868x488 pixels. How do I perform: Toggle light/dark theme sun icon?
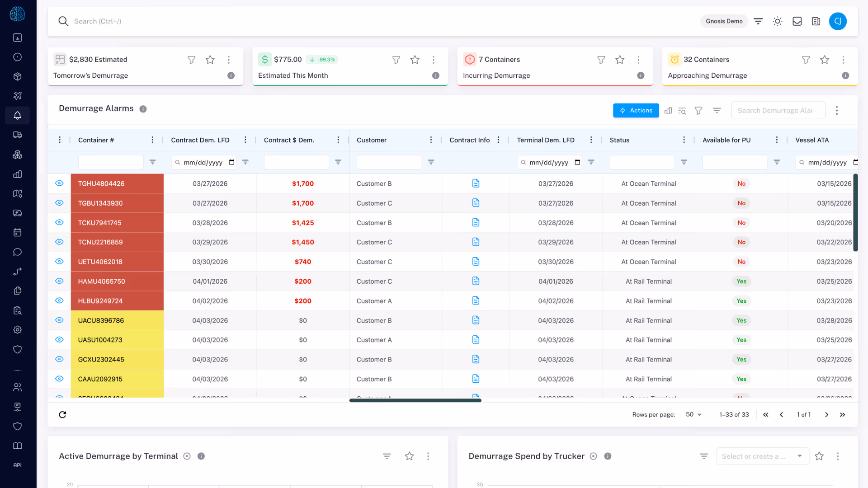(778, 21)
